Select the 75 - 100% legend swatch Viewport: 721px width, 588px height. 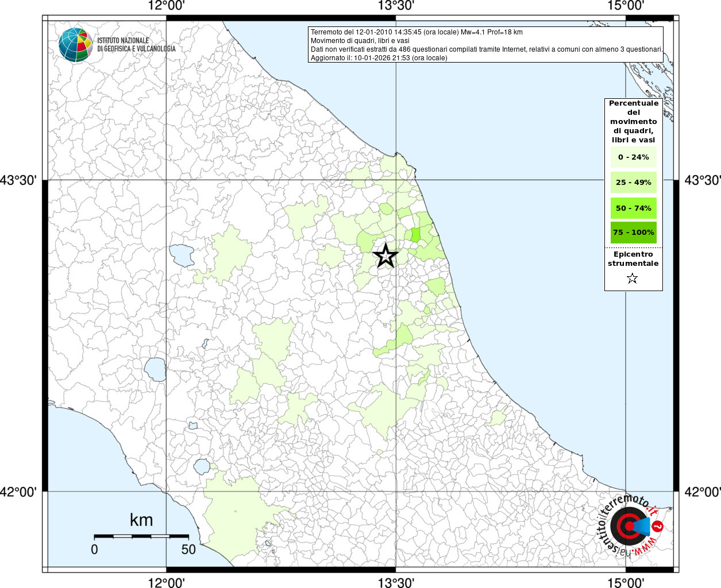(x=633, y=233)
